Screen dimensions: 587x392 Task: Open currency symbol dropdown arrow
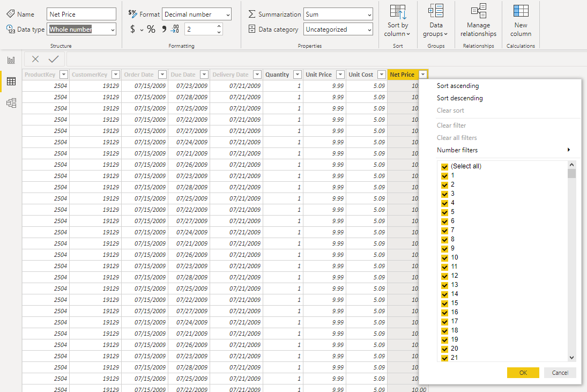coord(142,30)
